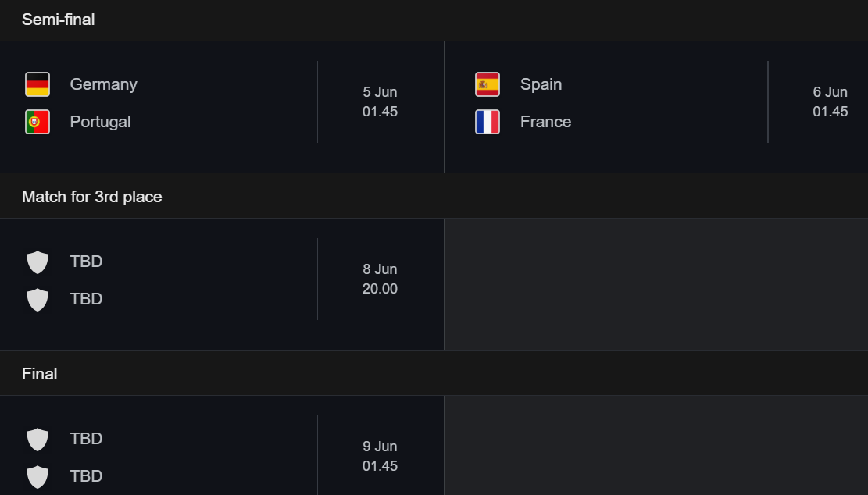Click second TBD shield in Final match

coord(38,477)
